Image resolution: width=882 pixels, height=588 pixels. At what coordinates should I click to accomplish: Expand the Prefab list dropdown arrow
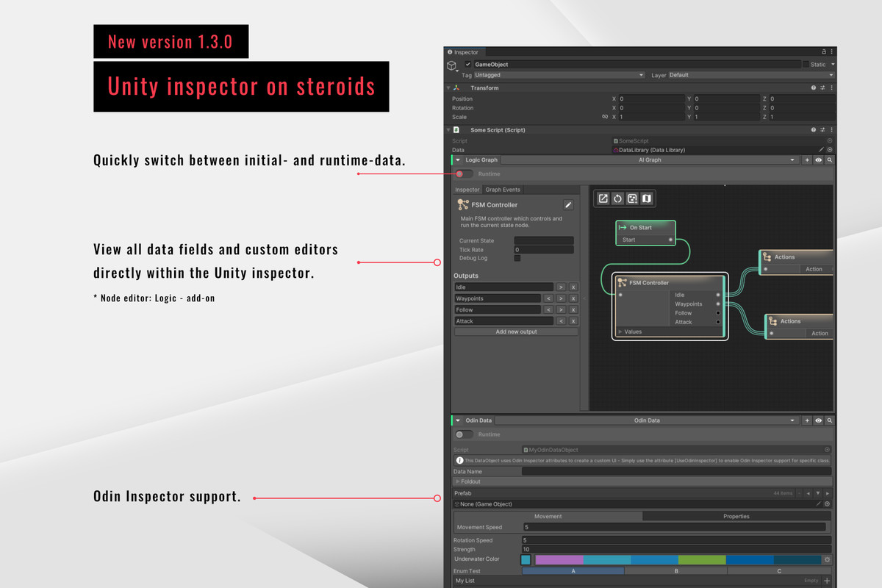point(818,493)
